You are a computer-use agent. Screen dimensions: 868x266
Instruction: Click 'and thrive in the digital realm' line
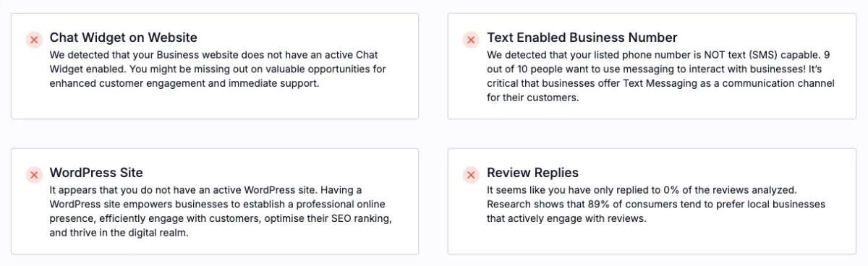[119, 233]
